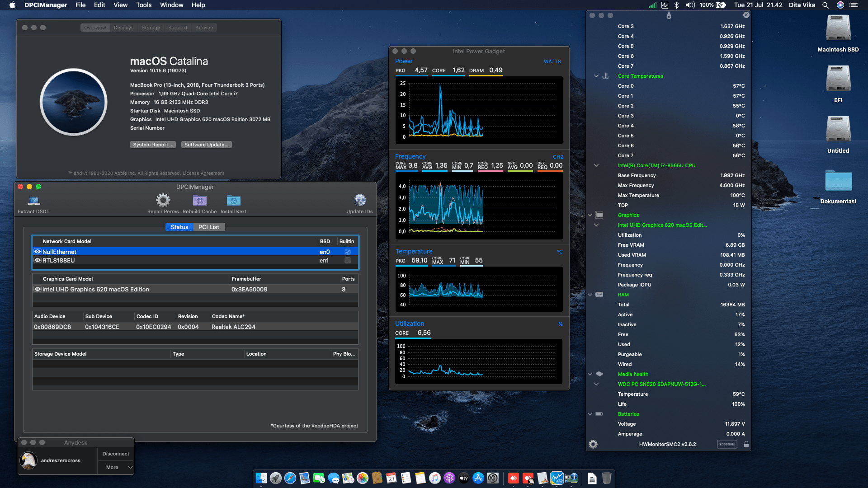The image size is (868, 488).
Task: Click the System Report button
Action: (x=153, y=145)
